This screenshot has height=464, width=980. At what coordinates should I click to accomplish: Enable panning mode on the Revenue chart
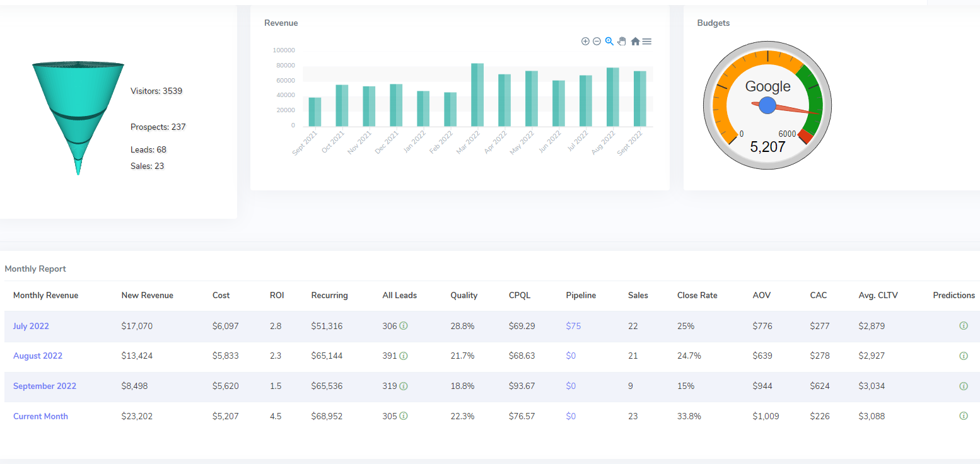coord(622,41)
